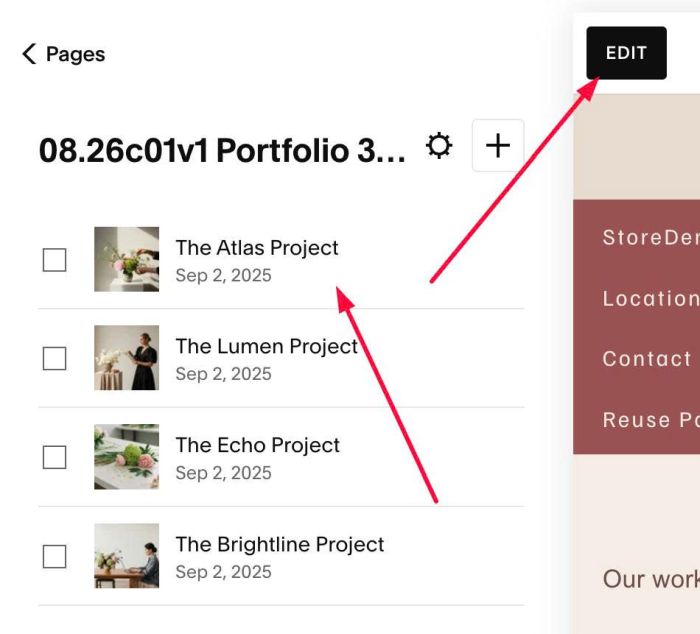The image size is (700, 634).
Task: Select The Echo Project title
Action: tap(258, 445)
